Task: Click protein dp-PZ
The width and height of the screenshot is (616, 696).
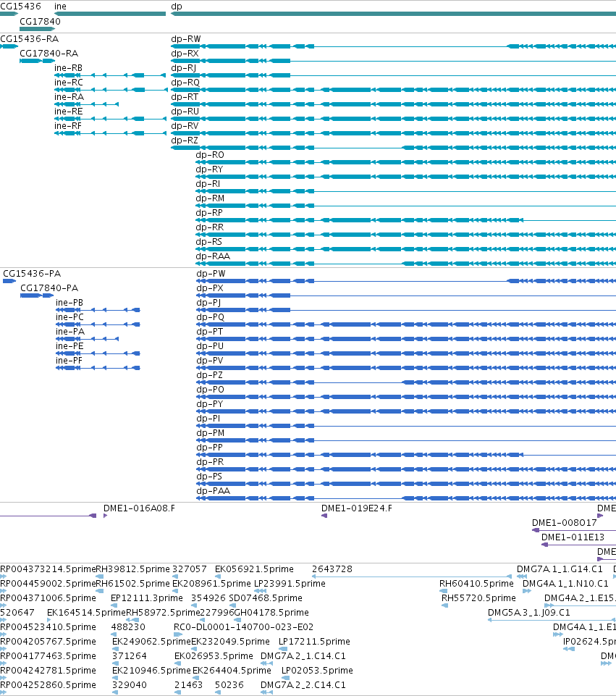Action: 209,375
